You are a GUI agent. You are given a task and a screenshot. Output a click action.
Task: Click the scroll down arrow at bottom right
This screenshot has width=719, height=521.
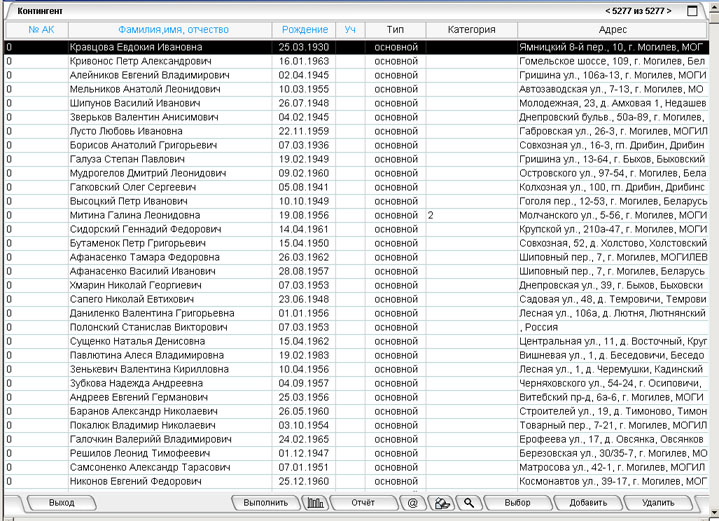point(714,512)
